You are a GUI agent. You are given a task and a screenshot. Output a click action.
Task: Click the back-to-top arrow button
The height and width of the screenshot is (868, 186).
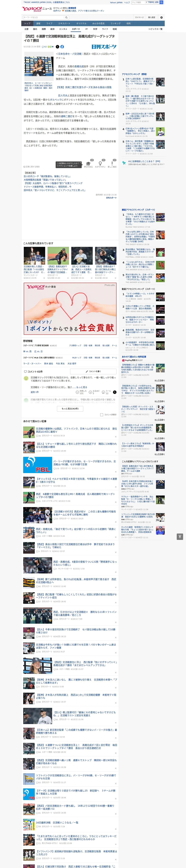point(180,536)
